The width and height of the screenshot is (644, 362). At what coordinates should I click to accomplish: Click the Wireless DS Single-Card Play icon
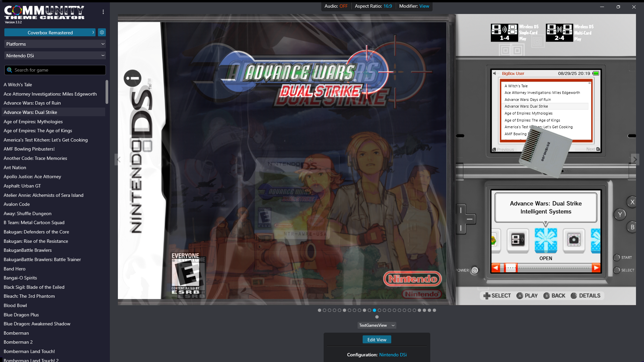coord(504,33)
